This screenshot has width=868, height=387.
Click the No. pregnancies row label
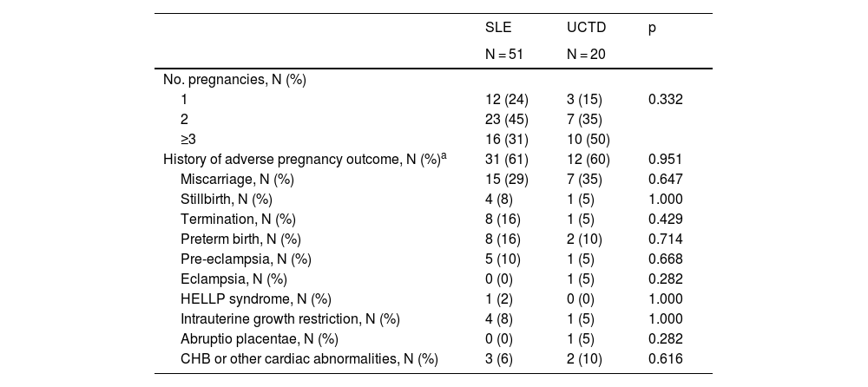[x=234, y=80]
